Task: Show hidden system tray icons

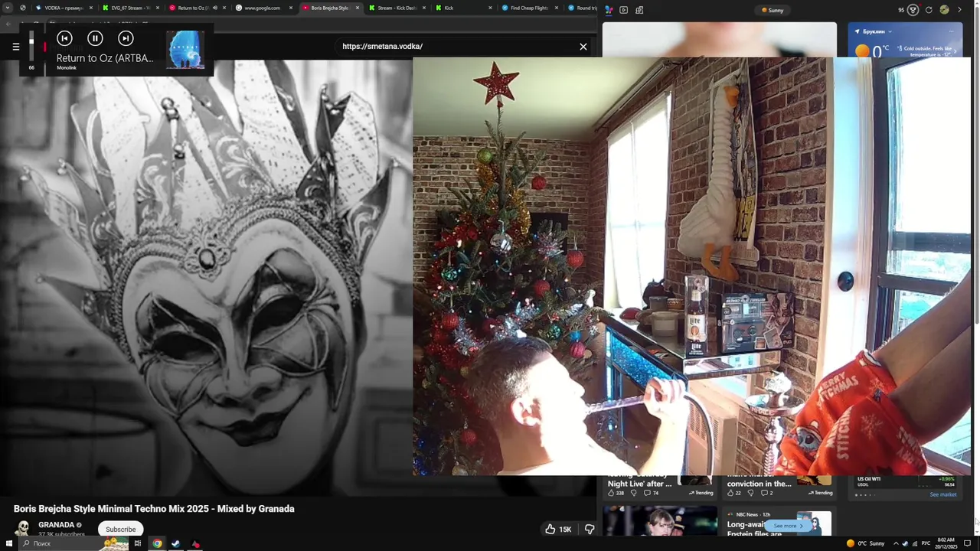Action: 896,543
